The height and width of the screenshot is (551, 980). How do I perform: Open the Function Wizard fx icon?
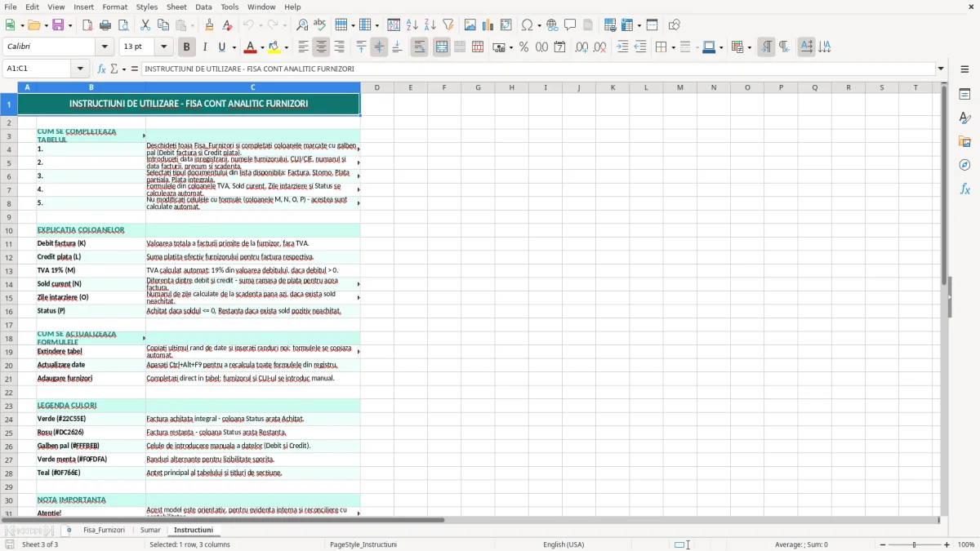[102, 69]
